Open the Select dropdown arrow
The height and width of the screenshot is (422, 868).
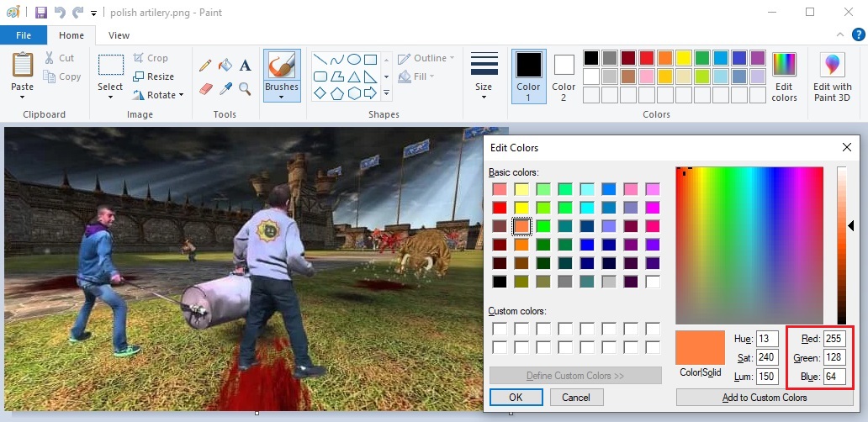coord(110,98)
